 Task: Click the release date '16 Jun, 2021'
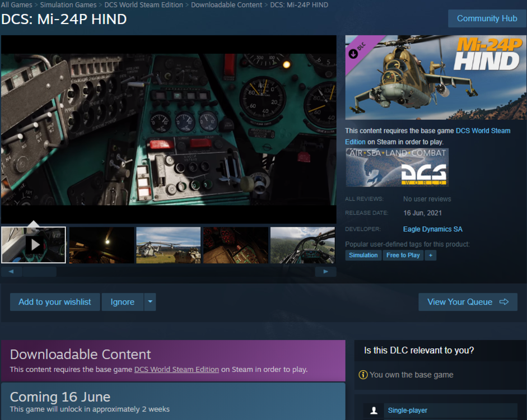click(x=422, y=213)
